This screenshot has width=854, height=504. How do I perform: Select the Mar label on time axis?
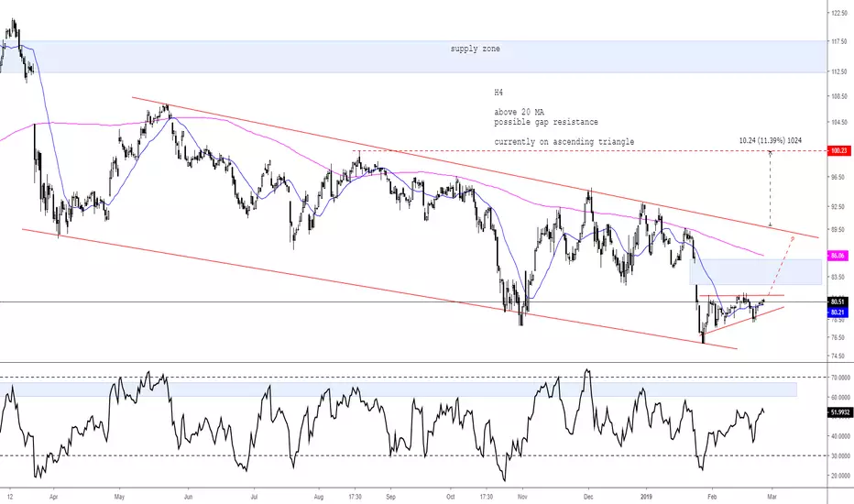click(x=772, y=497)
